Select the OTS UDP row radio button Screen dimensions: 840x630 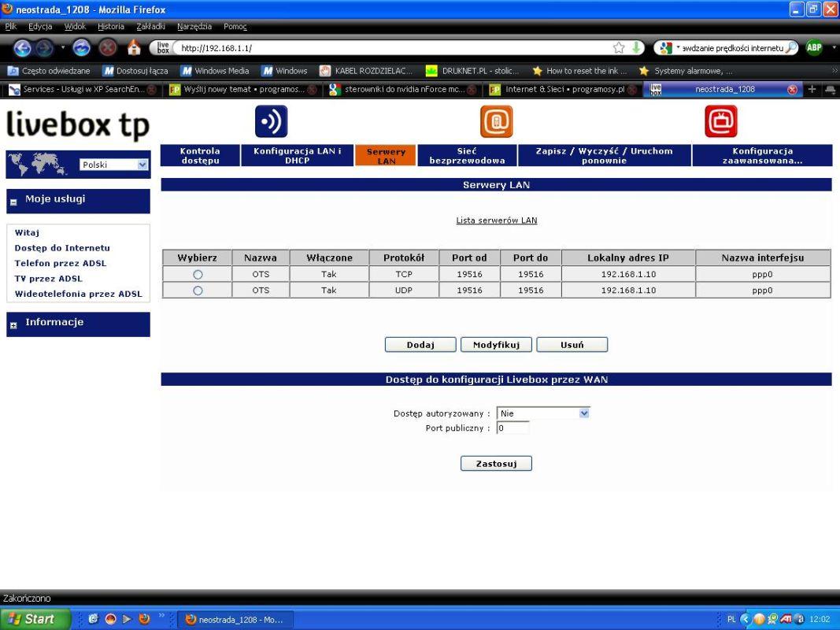(x=198, y=291)
